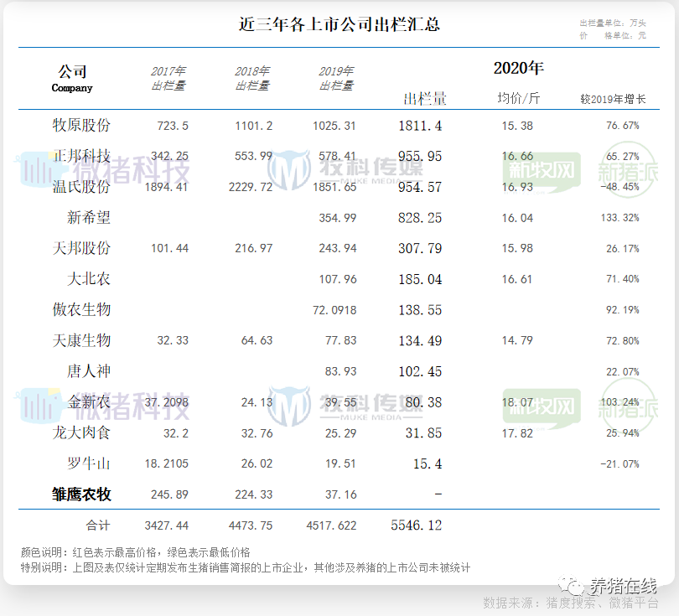This screenshot has width=679, height=616.
Task: Select the 合计 2020 total value 5546.12
Action: coord(416,525)
